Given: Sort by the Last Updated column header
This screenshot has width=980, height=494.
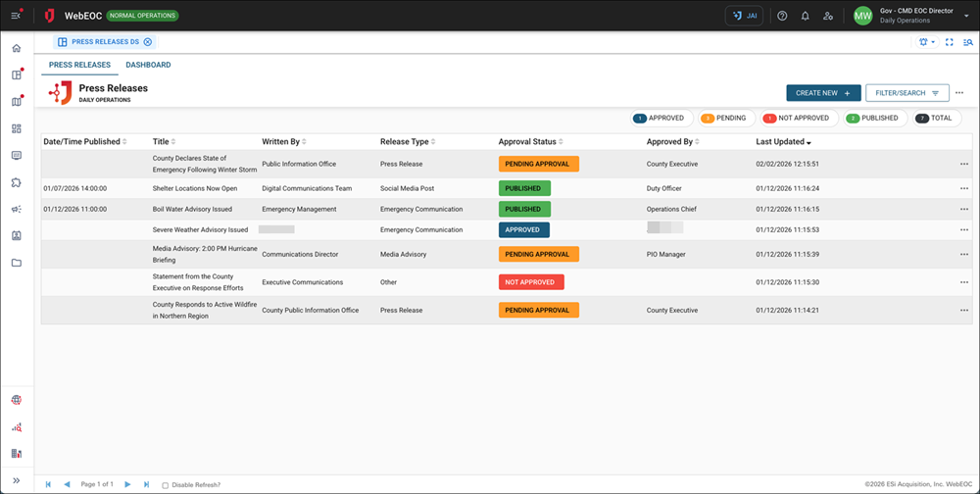Looking at the screenshot, I should point(784,142).
